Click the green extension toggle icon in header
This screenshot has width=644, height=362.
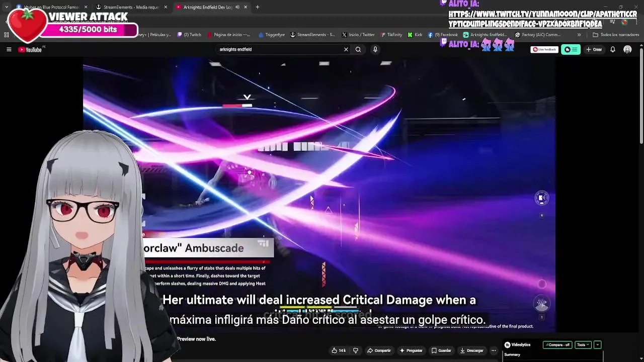[x=571, y=49]
